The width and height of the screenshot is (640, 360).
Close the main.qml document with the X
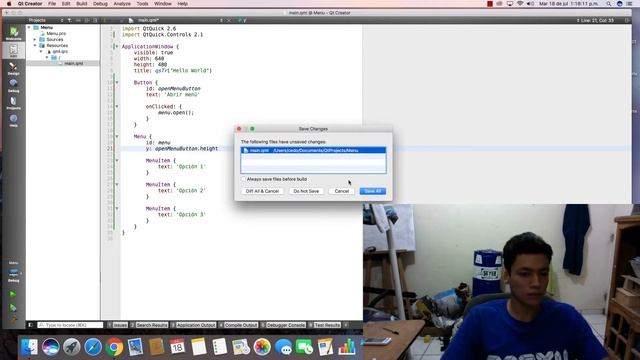(x=229, y=20)
